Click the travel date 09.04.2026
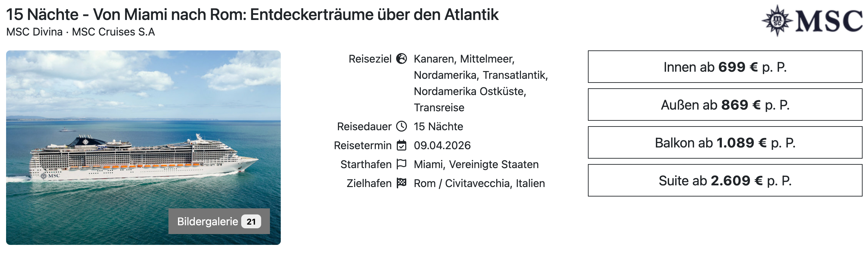 442,145
